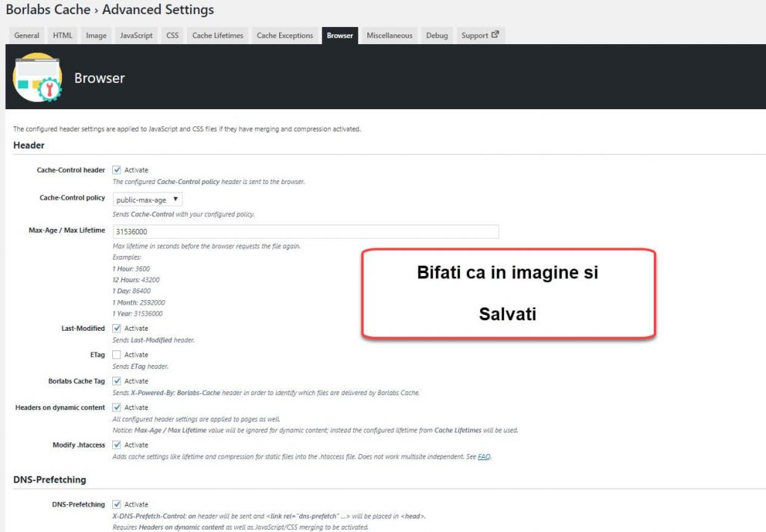Click the Borlabs Cache browser logo icon
The width and height of the screenshot is (766, 532).
click(x=37, y=78)
